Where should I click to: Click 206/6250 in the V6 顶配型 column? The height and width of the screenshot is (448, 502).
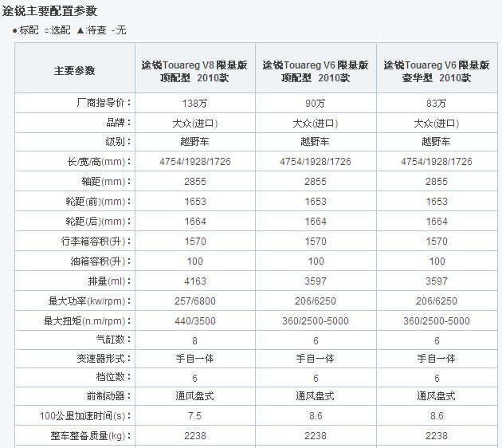[x=316, y=301]
